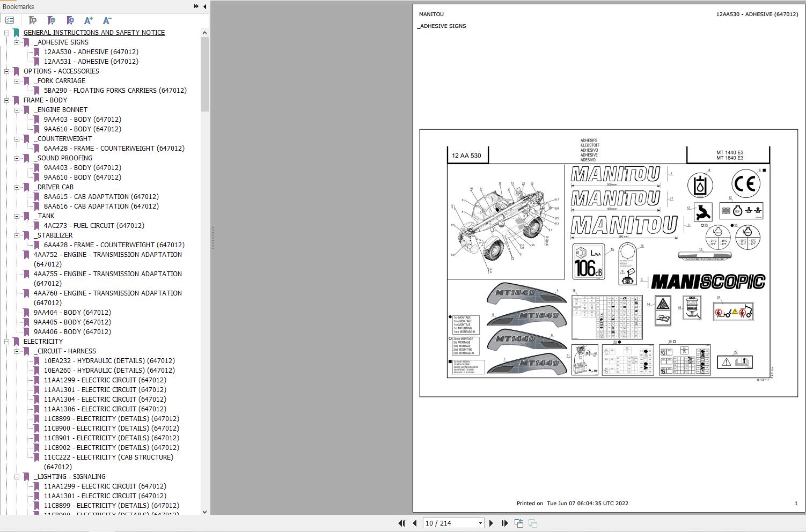Click the set bookmark destination icon

pyautogui.click(x=70, y=20)
